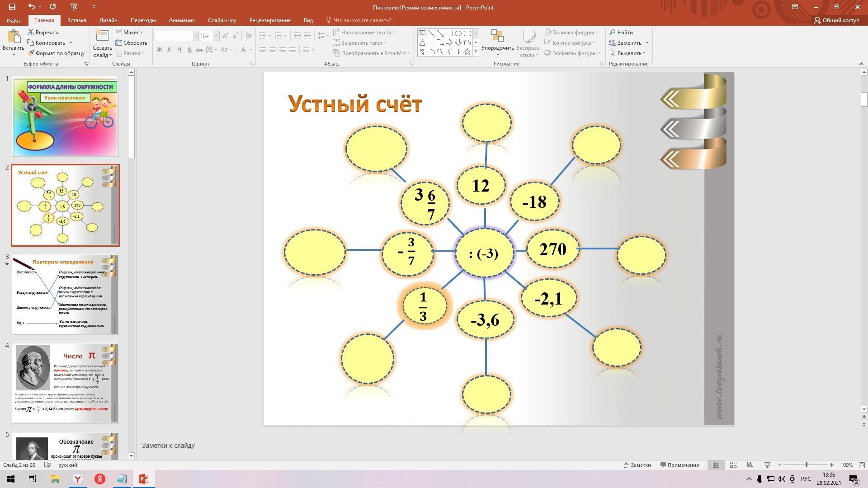Select Формат по образцу format painter

56,53
